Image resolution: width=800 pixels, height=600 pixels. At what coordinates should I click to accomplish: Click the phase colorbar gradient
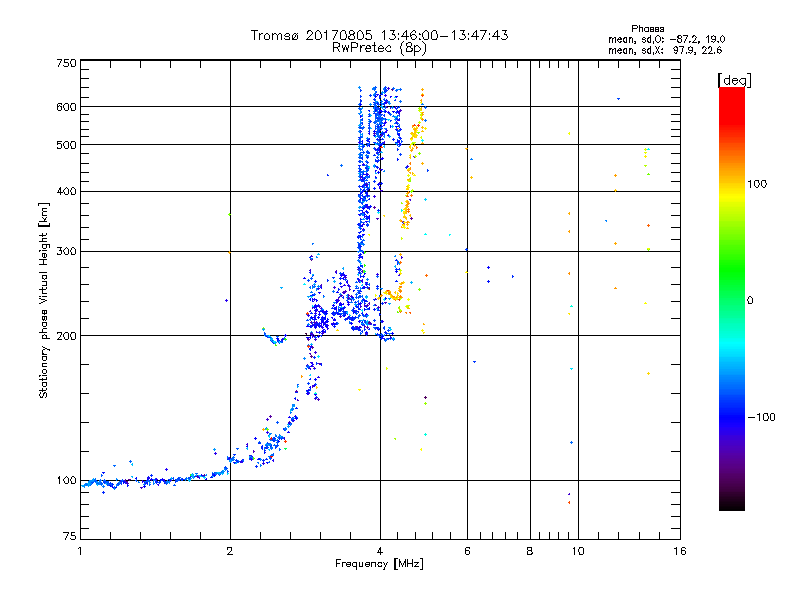click(732, 299)
